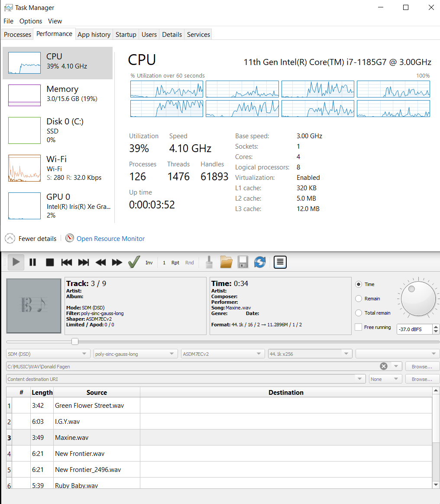Open the poly-sinc-gauss-long filter dropdown
The height and width of the screenshot is (504, 440).
[135, 354]
